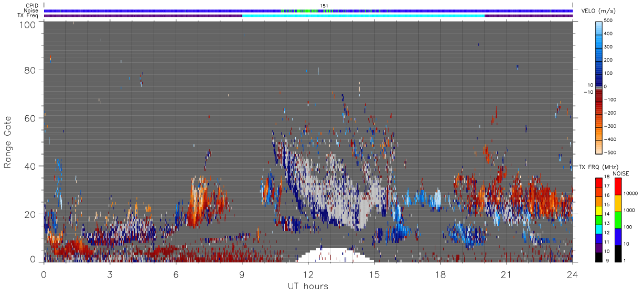Click the green segment of NOISE colorbar
644x297 pixels.
coord(617,220)
